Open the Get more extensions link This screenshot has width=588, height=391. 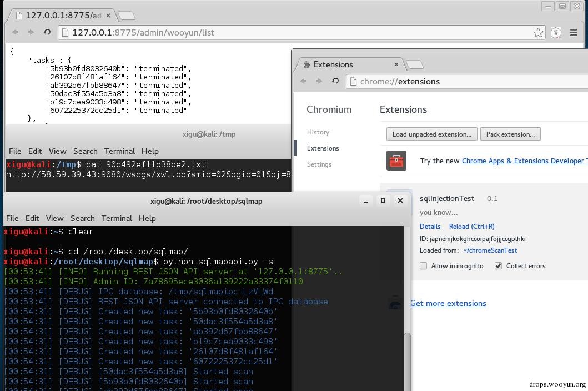pos(448,303)
